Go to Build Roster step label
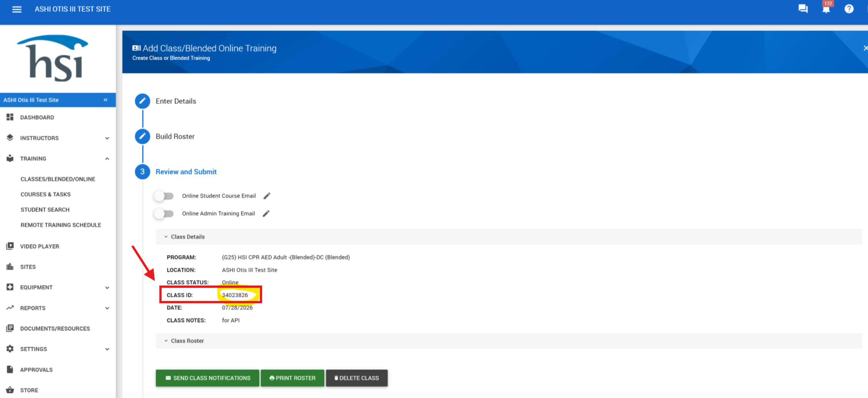This screenshot has width=868, height=398. (x=175, y=136)
